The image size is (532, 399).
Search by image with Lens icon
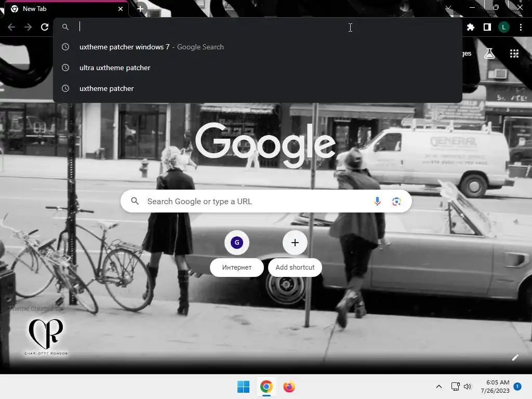[396, 201]
